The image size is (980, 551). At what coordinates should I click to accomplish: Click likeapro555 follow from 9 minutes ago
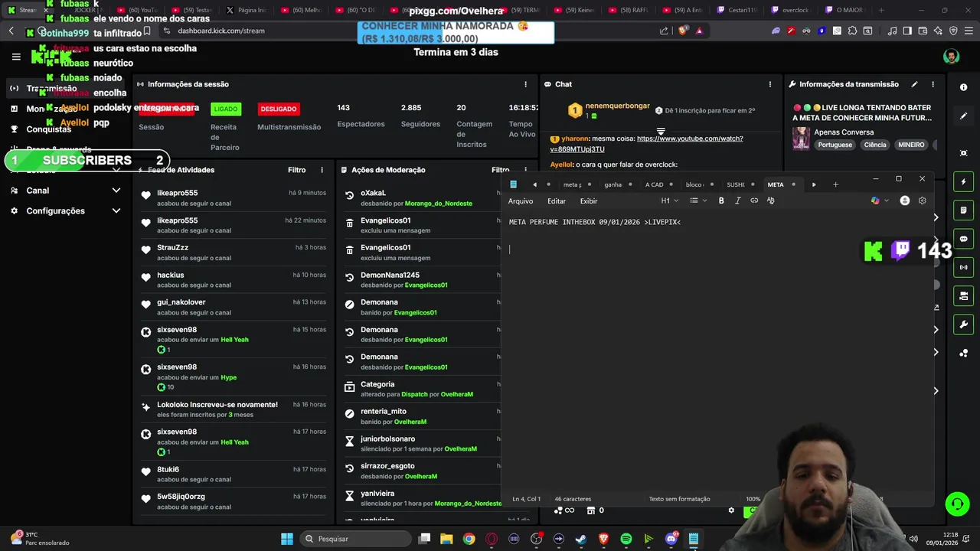point(234,197)
